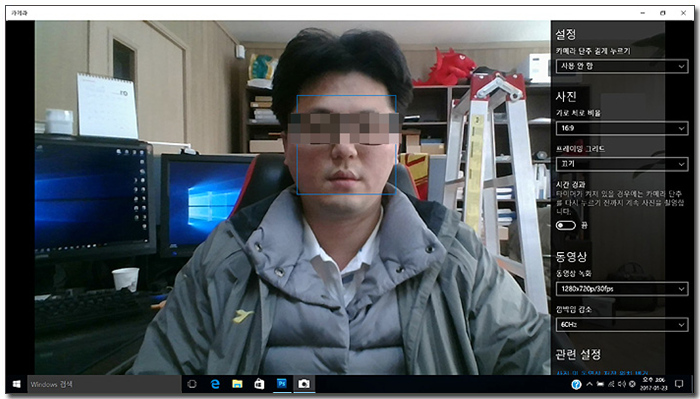Expand the camera button long-press dropdown
Screen dimensions: 700x399
click(x=622, y=66)
